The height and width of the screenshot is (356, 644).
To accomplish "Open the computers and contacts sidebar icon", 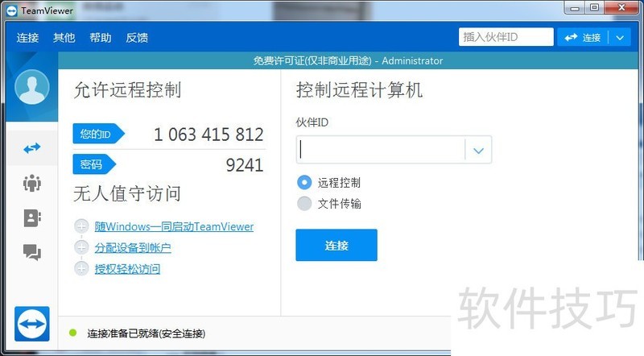I will (x=32, y=218).
